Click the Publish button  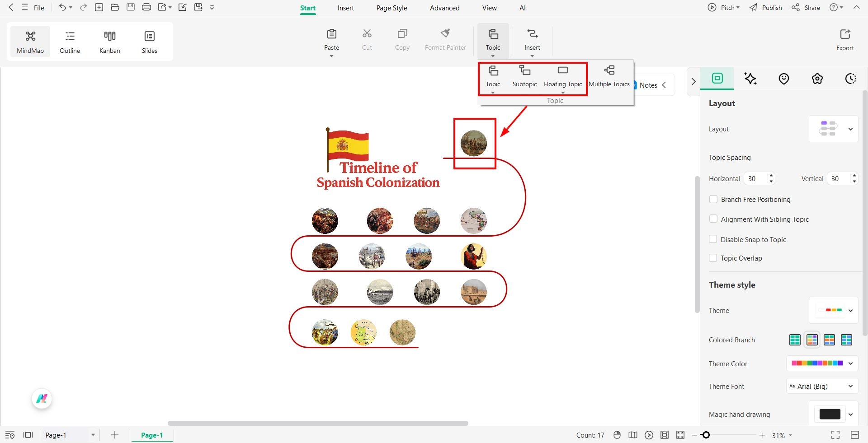point(765,8)
